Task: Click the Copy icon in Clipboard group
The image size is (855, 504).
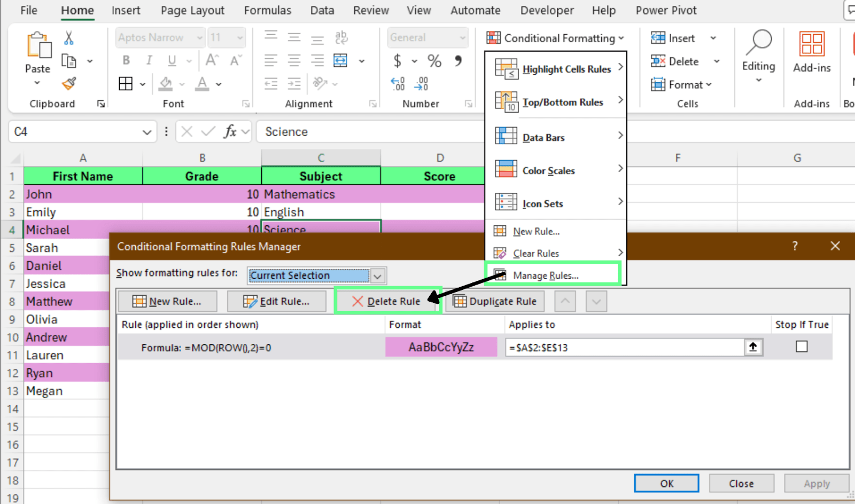Action: click(69, 61)
